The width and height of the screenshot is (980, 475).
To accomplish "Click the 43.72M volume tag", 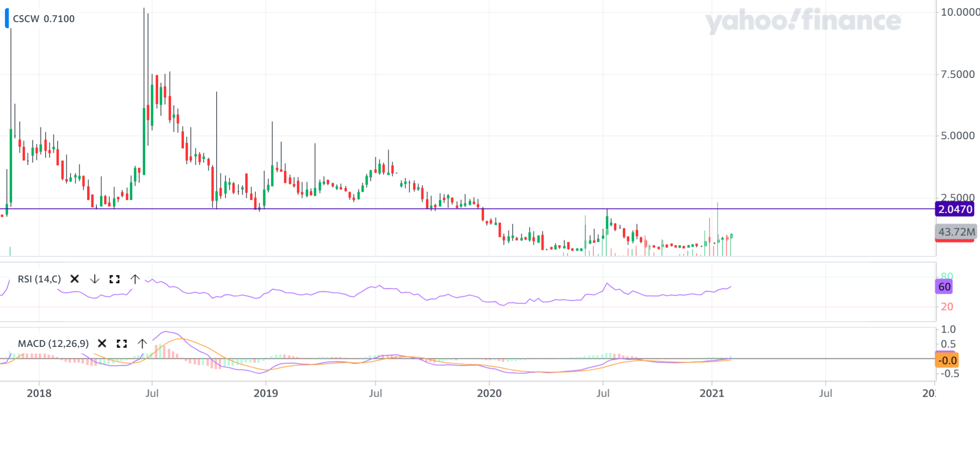I will pos(956,232).
